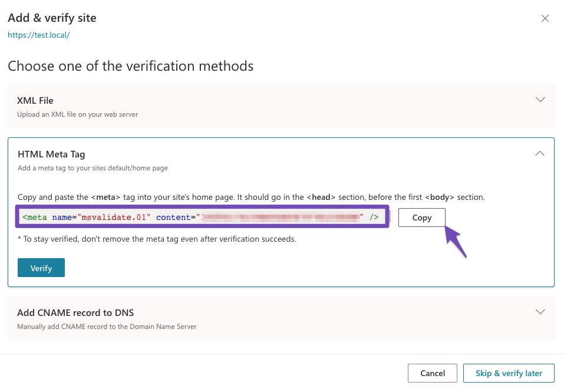The width and height of the screenshot is (564, 392).
Task: Click the opening <meta keyword in code box
Action: [x=35, y=218]
